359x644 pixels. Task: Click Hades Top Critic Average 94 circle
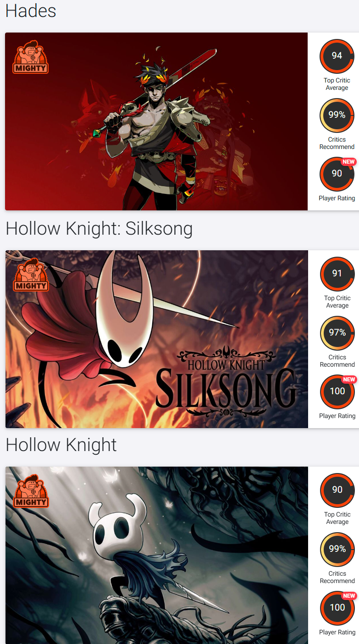click(x=337, y=56)
